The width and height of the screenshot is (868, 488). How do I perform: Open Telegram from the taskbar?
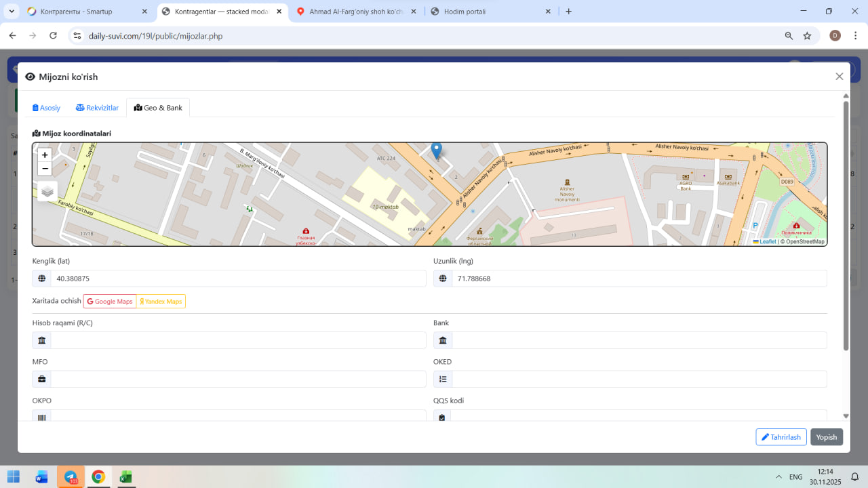pos(71,476)
